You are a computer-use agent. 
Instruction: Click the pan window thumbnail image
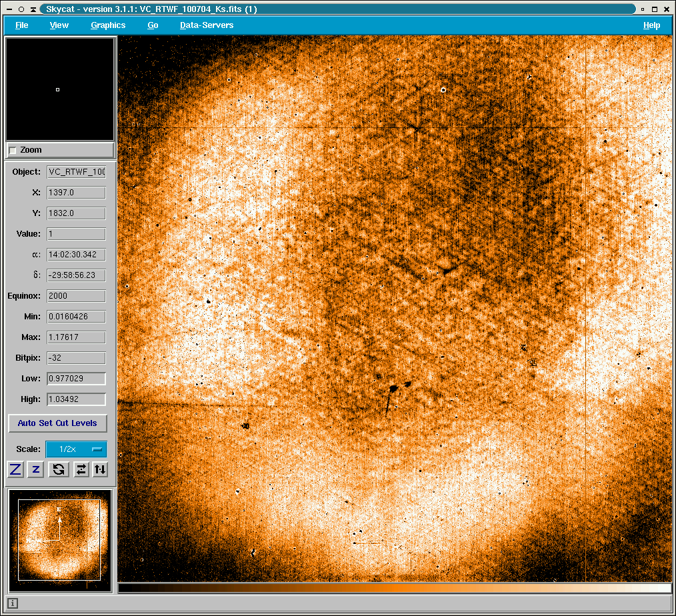(x=59, y=540)
